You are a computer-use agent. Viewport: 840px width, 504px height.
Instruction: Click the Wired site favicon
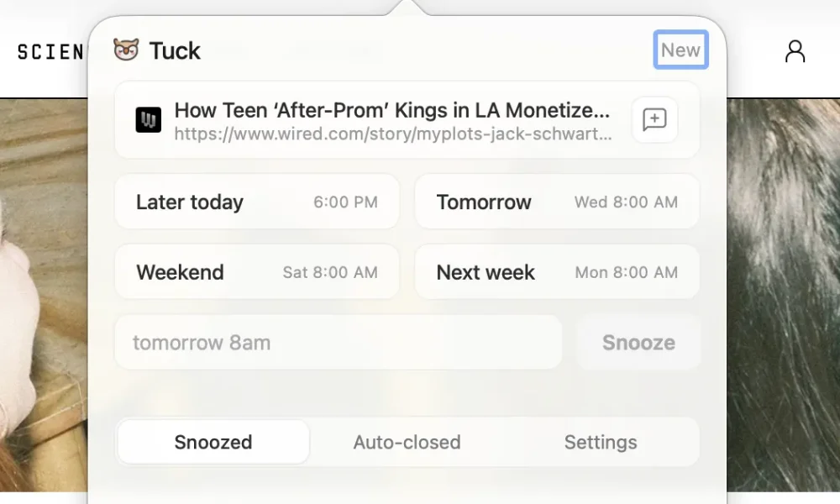click(x=149, y=120)
